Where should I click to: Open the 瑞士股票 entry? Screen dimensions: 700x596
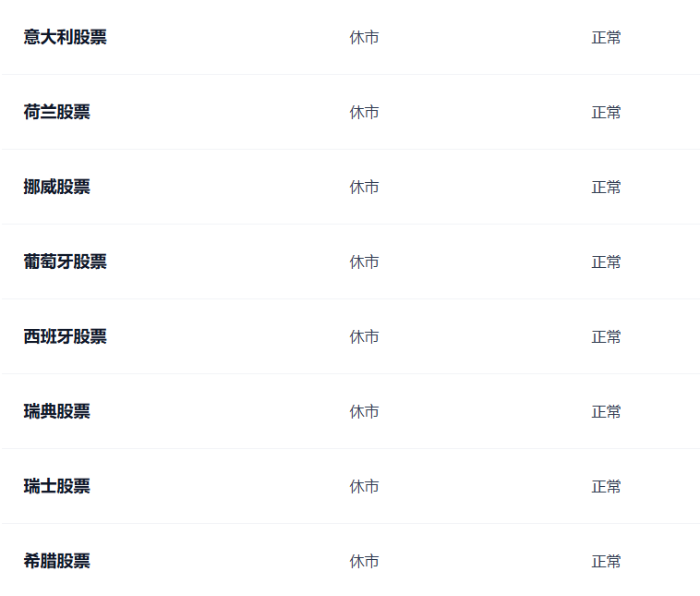coord(56,486)
